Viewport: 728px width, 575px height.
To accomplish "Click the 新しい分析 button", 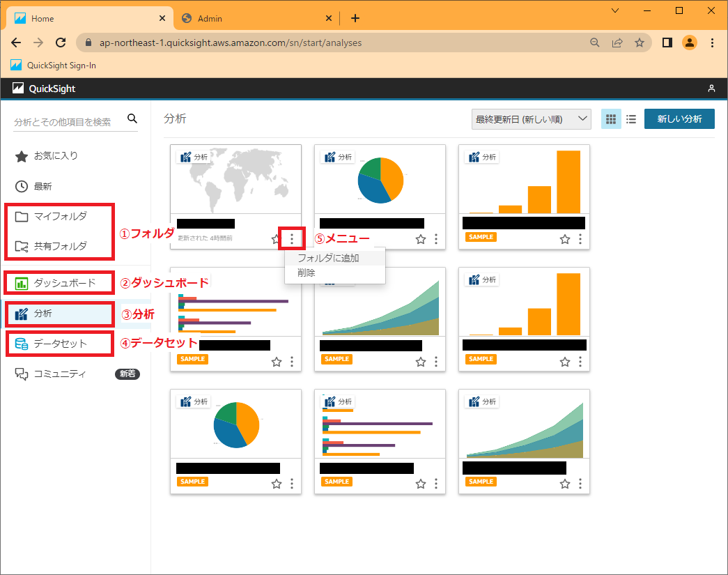I will point(679,119).
